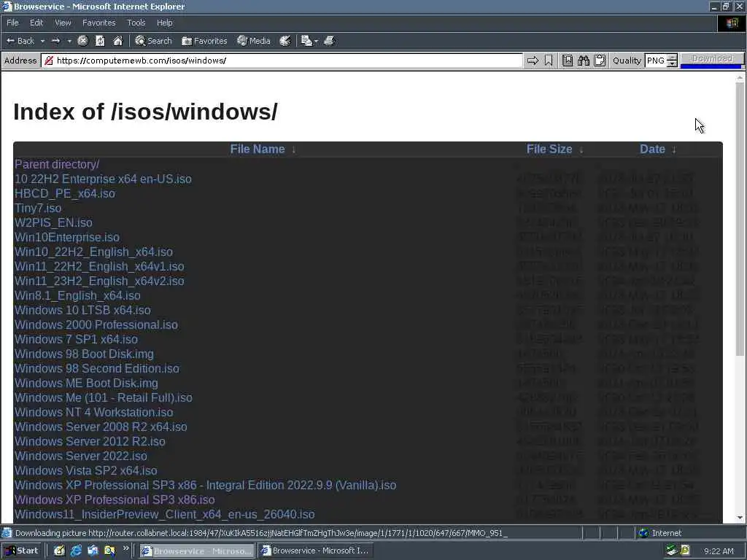This screenshot has width=747, height=560.
Task: Open the Edit menu
Action: click(x=36, y=23)
